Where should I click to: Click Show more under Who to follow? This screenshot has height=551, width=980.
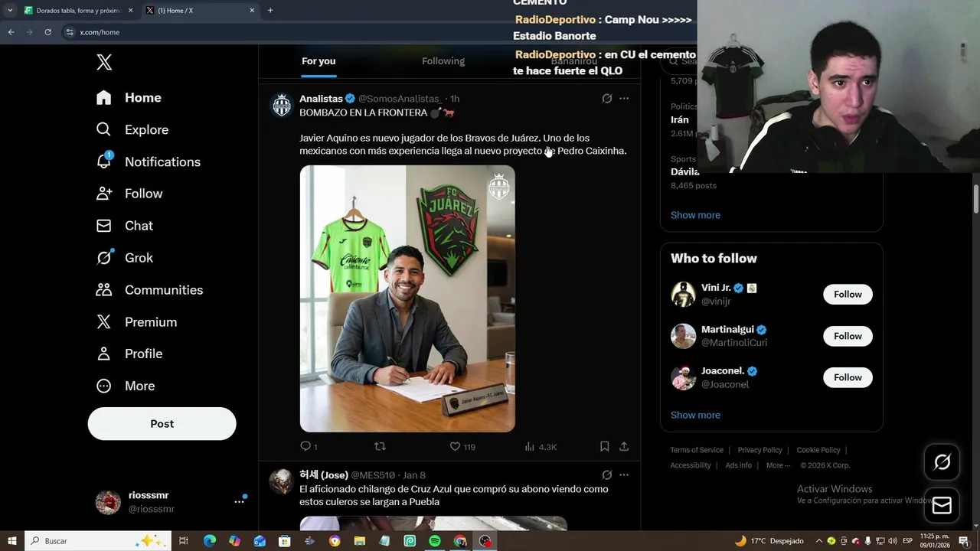pyautogui.click(x=695, y=415)
